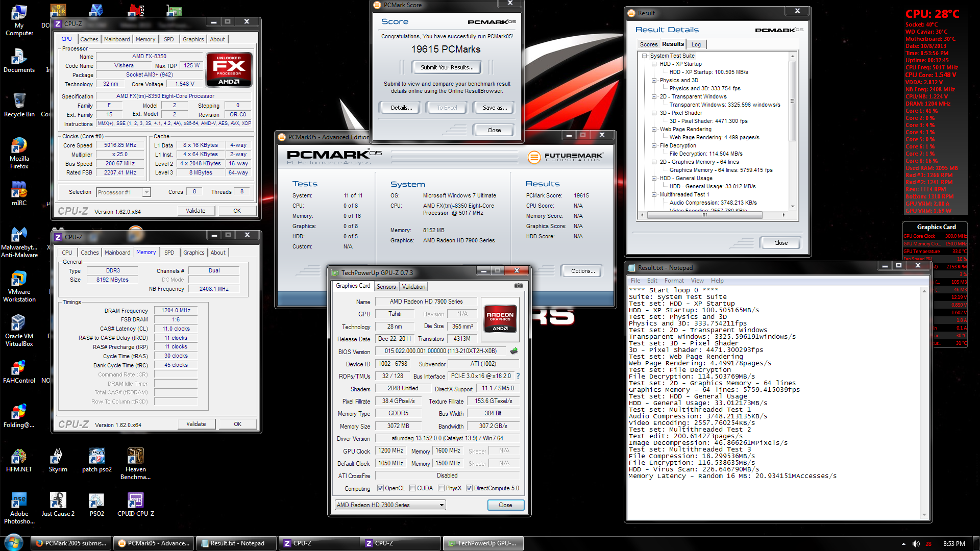Viewport: 980px width, 551px height.
Task: Collapse the File Decryption tree node
Action: point(654,145)
